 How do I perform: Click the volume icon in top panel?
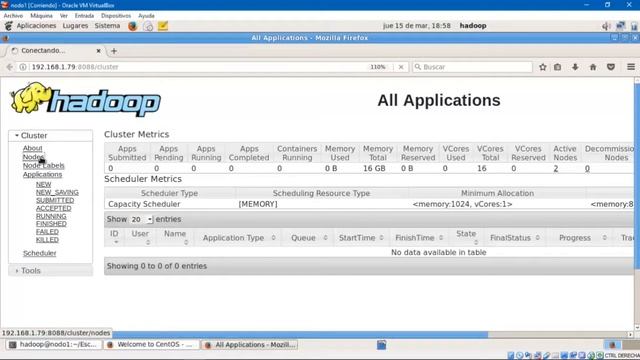[x=606, y=26]
